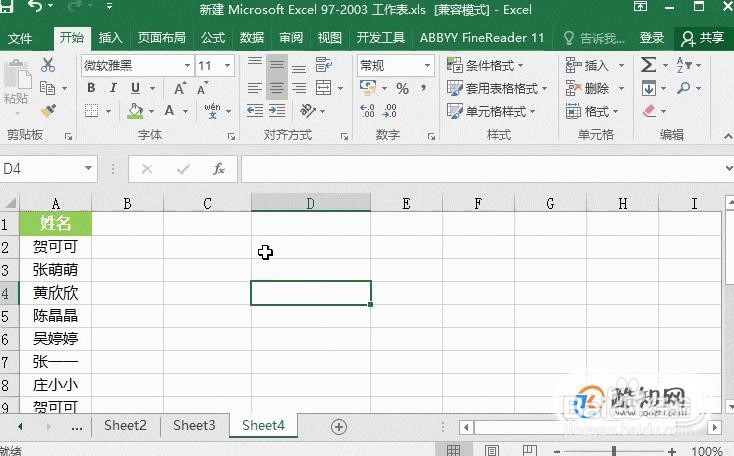Click 登录 sign-in link
Viewport: 734px width, 456px height.
click(x=652, y=38)
